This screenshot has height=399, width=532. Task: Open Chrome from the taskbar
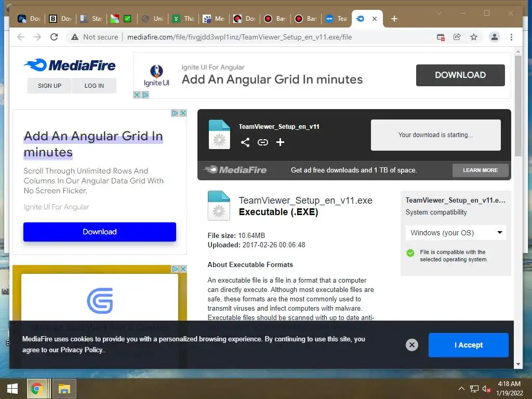[37, 389]
